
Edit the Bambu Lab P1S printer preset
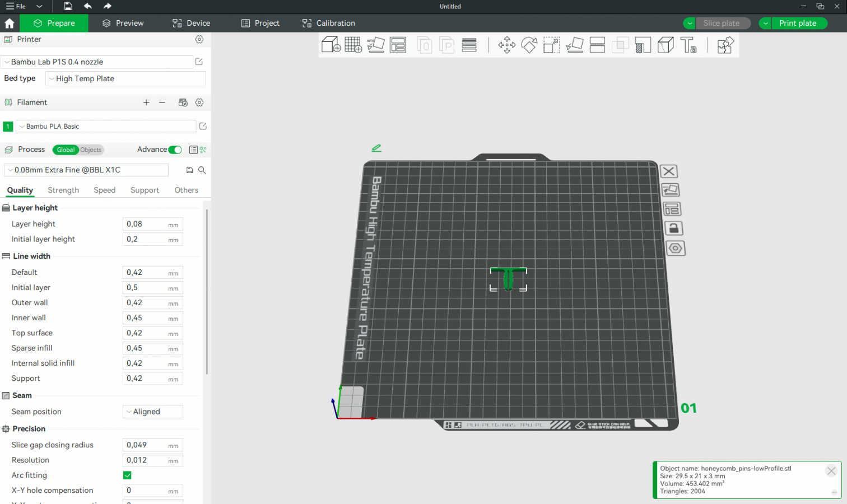click(x=199, y=62)
